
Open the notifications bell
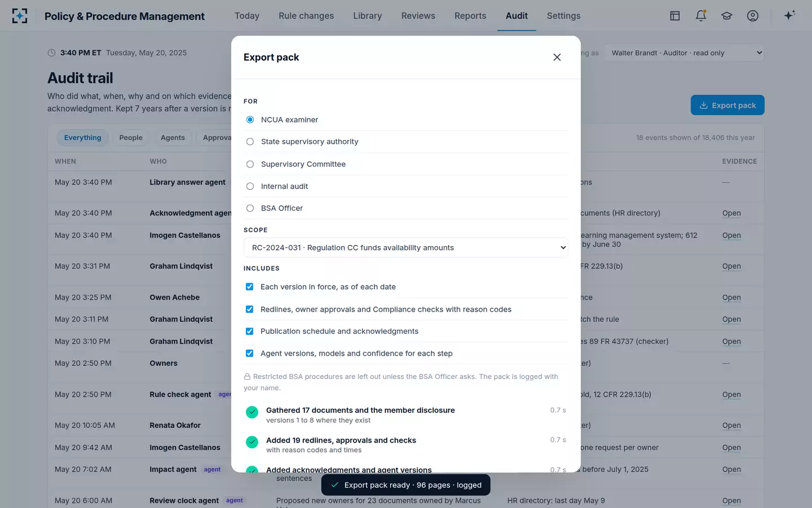(x=701, y=16)
